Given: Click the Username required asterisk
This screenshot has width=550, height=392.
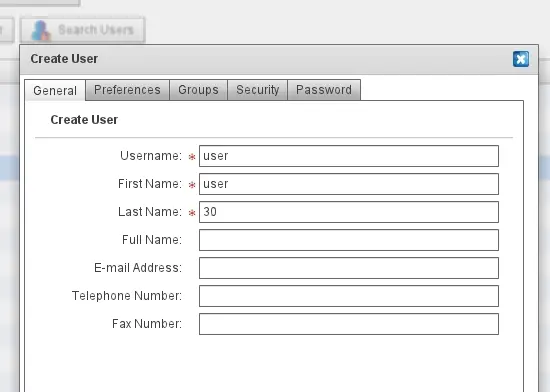Looking at the screenshot, I should point(192,157).
